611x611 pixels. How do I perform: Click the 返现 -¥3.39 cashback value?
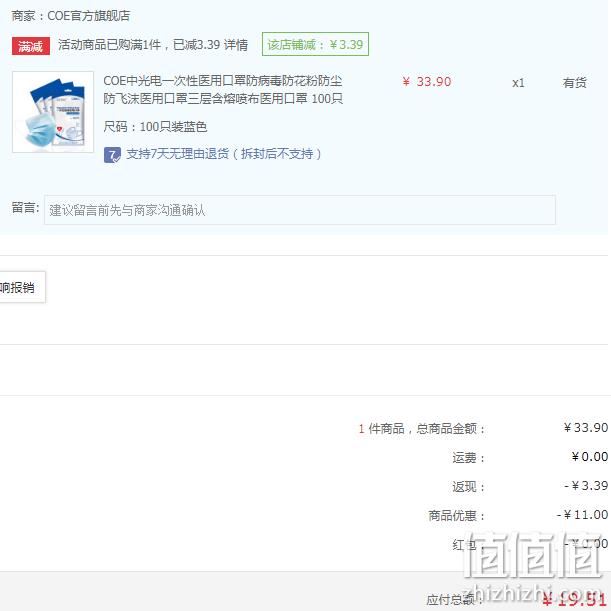click(x=586, y=486)
